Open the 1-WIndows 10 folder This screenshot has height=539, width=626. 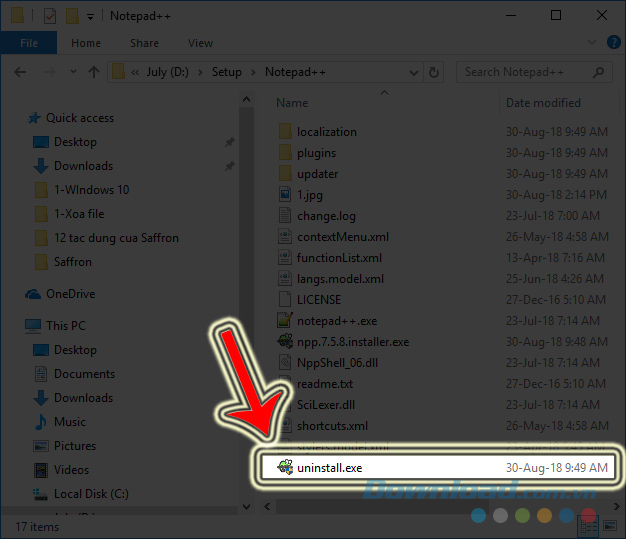tap(82, 190)
